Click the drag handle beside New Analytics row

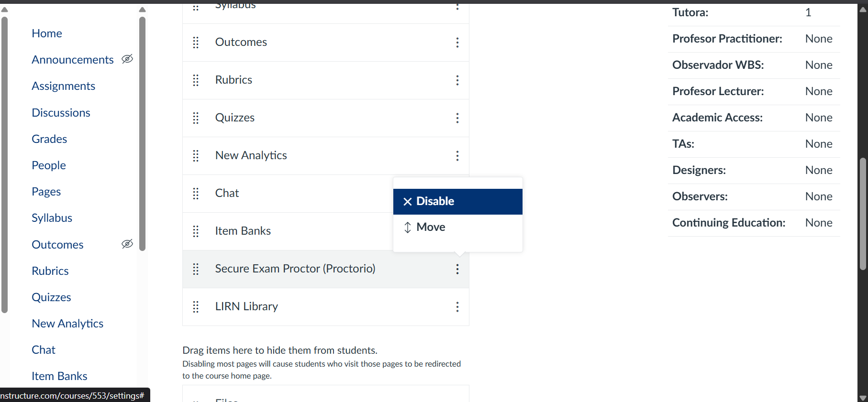coord(196,156)
